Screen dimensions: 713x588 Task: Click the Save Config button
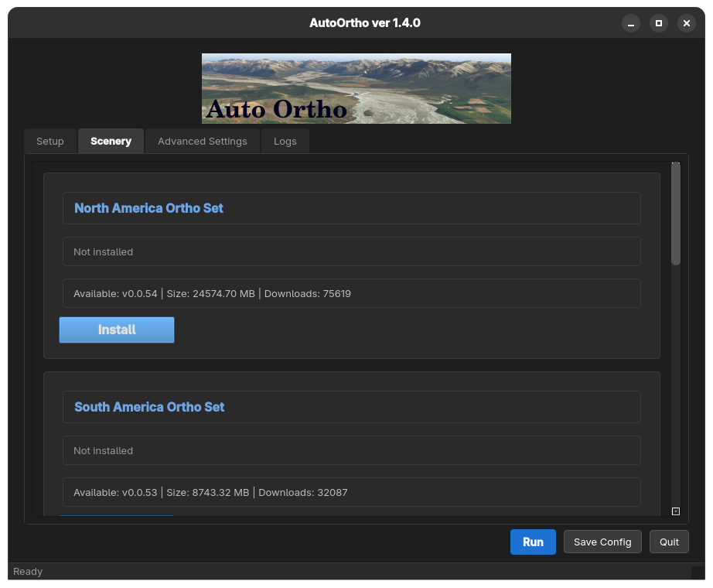(602, 542)
